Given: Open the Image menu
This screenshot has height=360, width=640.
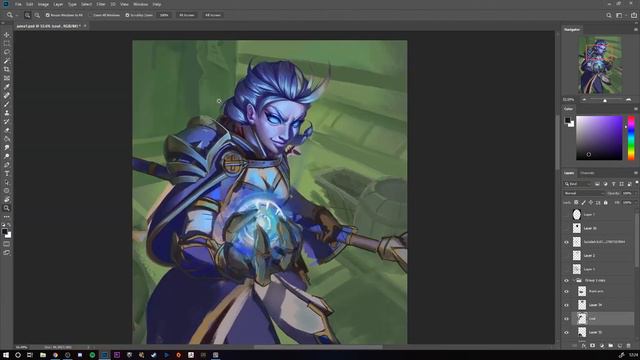Looking at the screenshot, I should 43,4.
